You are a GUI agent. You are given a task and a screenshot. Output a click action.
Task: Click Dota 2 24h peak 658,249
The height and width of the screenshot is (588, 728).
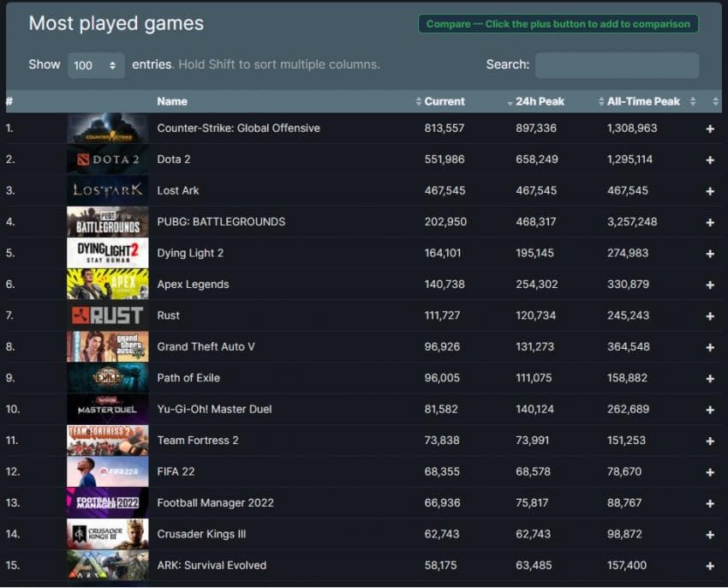[537, 159]
